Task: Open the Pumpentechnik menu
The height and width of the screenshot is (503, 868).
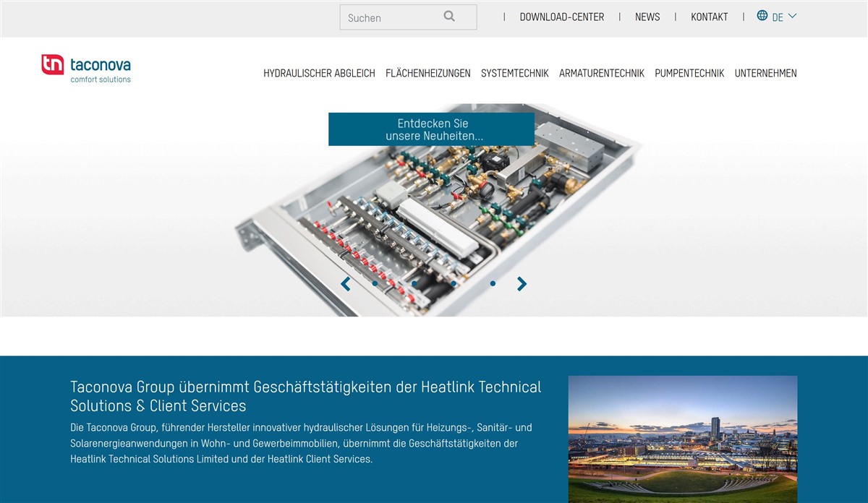Action: tap(689, 73)
